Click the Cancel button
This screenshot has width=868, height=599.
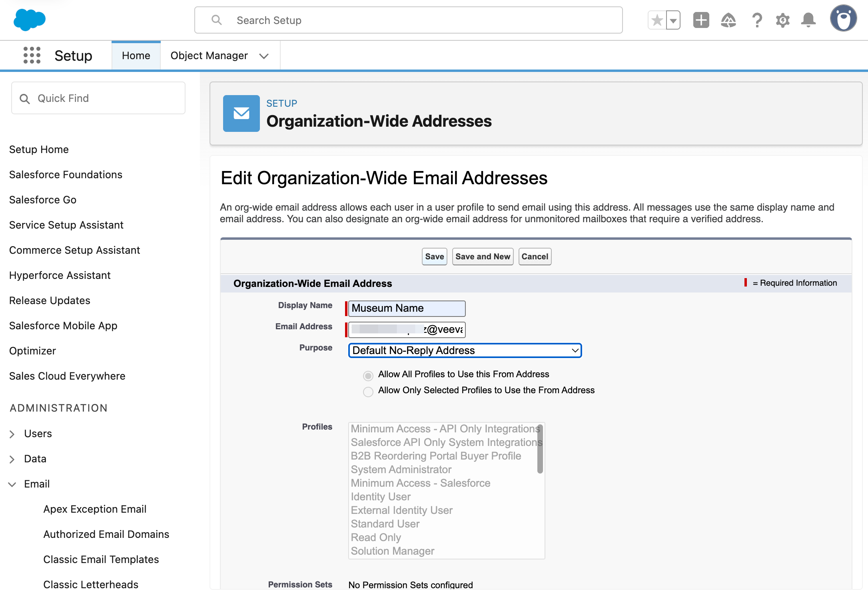535,257
